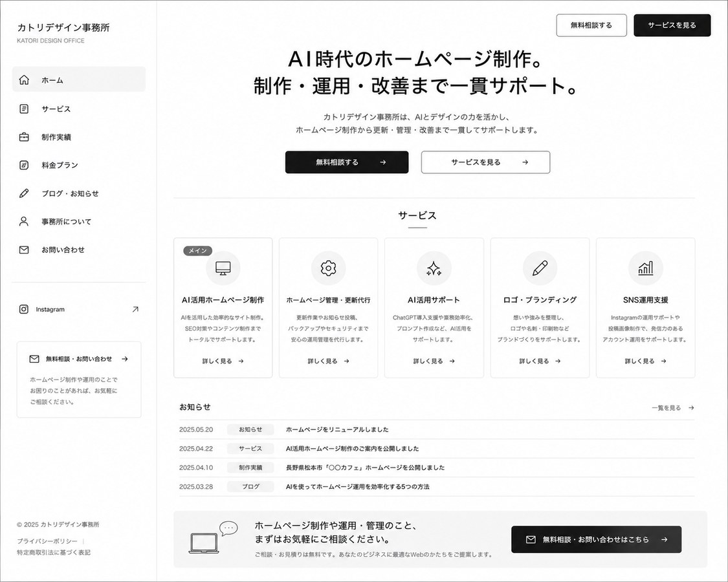Click the KATORI DESIGN OFFICE subtitle

click(x=50, y=41)
